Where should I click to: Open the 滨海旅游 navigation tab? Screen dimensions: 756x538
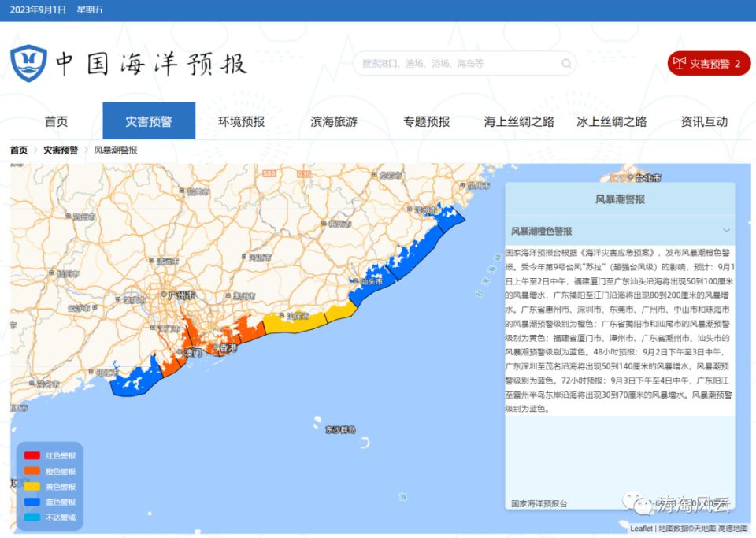tap(334, 121)
